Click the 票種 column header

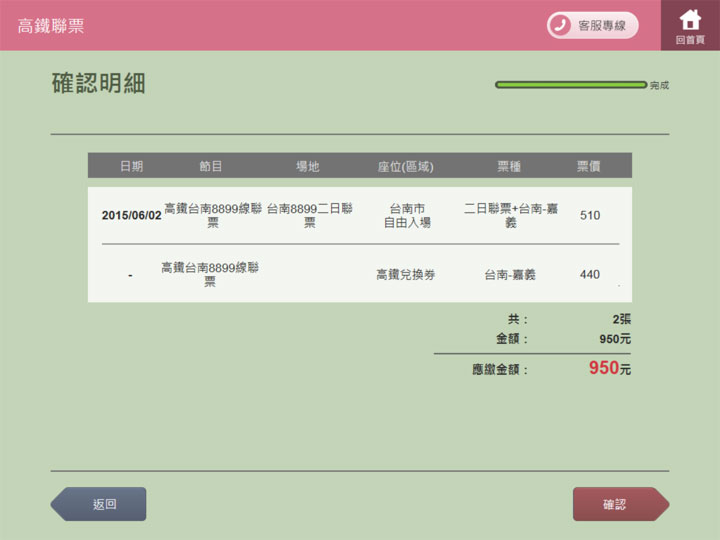click(x=509, y=166)
